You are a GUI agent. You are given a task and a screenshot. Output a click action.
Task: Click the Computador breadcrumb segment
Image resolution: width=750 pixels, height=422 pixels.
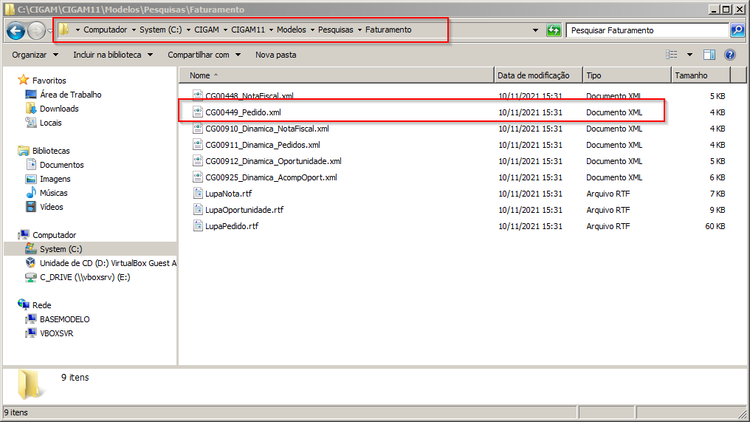point(105,30)
